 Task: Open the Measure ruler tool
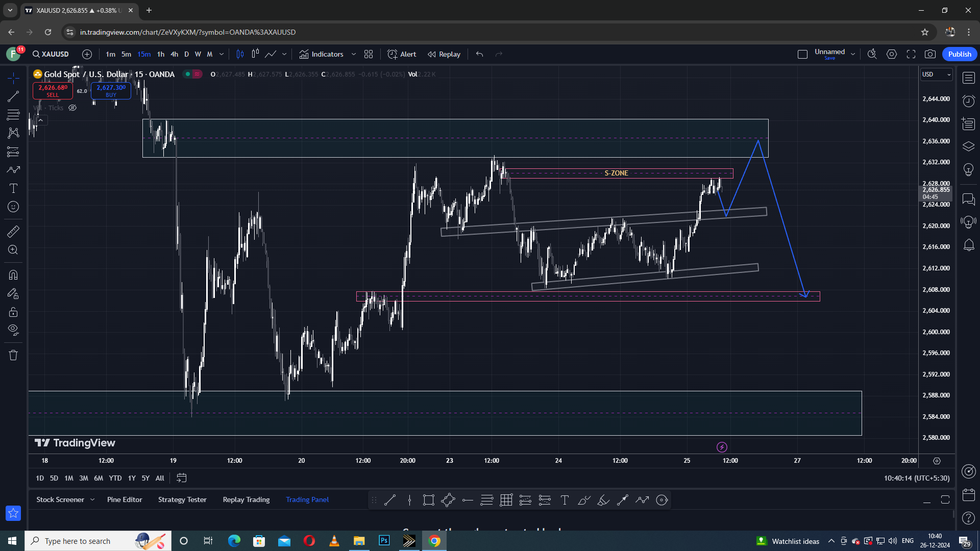[13, 231]
